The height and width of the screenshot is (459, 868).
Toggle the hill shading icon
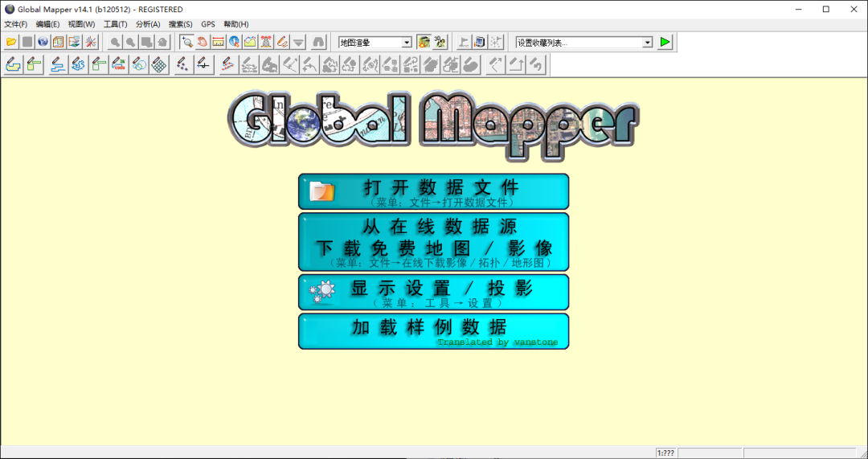(x=424, y=42)
